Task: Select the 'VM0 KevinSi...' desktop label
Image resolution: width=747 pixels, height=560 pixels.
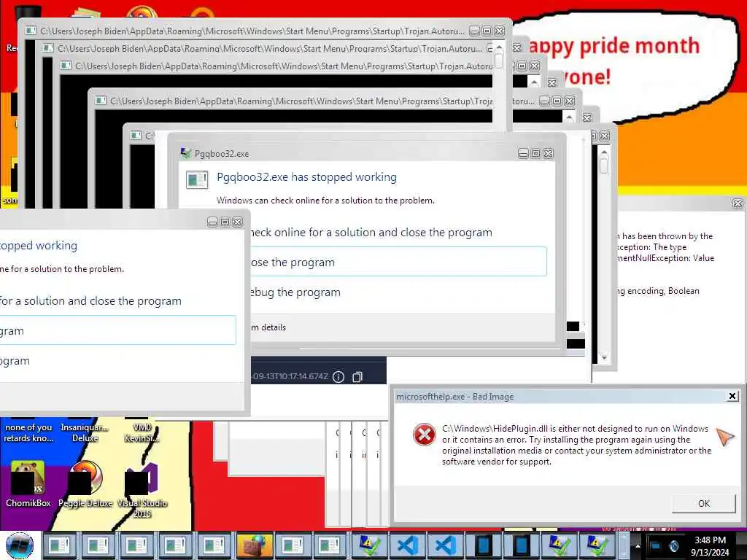Action: 142,432
